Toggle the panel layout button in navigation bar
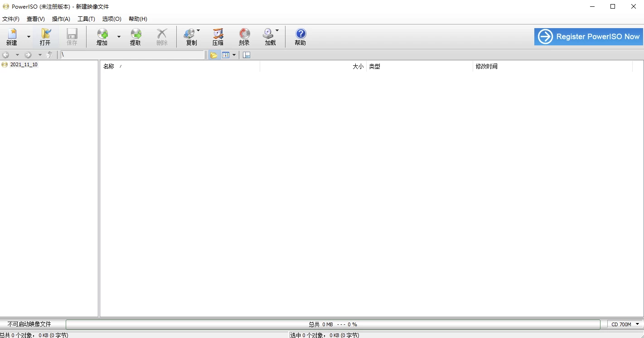The height and width of the screenshot is (338, 644). pos(247,55)
